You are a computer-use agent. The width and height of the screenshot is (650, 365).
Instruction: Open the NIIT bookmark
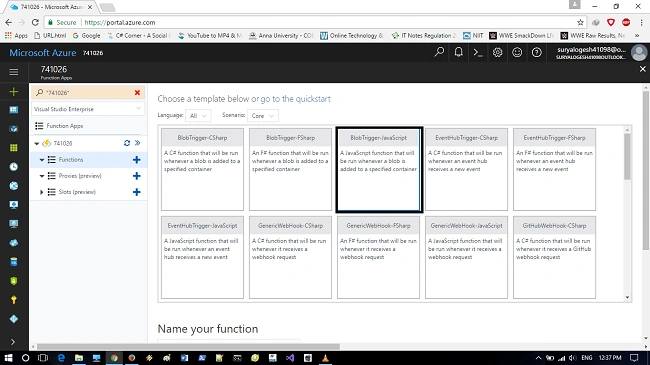(473, 36)
